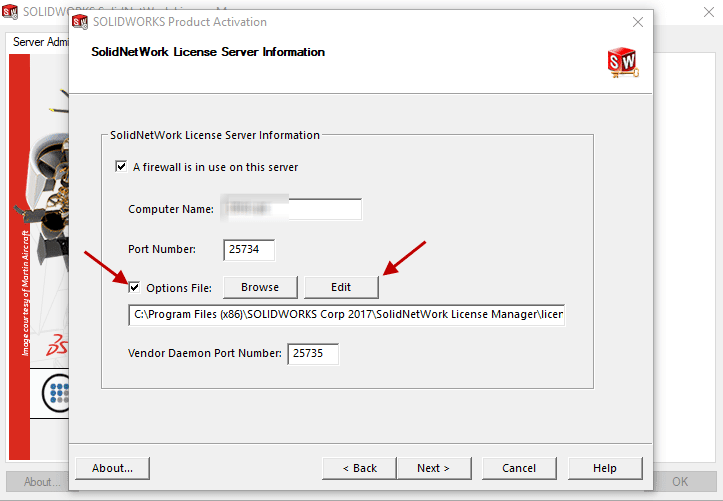The height and width of the screenshot is (501, 723).
Task: Click the red DS logo in background window
Action: (x=57, y=345)
